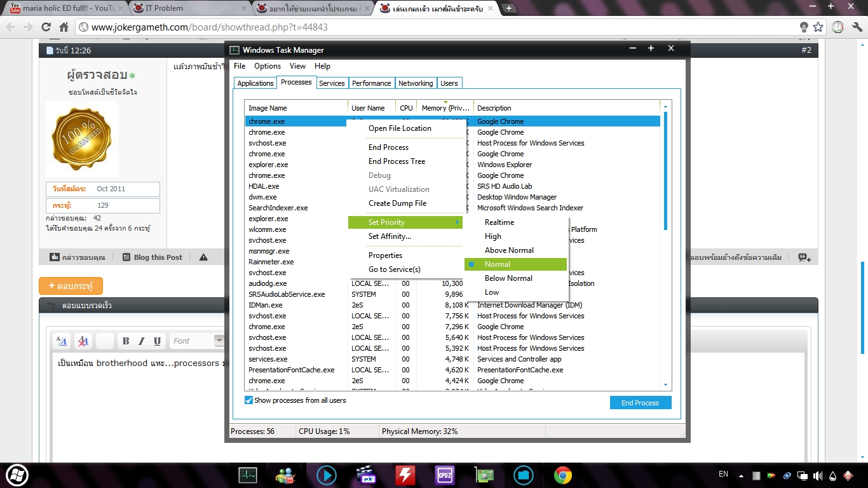
Task: Go back in Chrome browser
Action: [x=11, y=27]
